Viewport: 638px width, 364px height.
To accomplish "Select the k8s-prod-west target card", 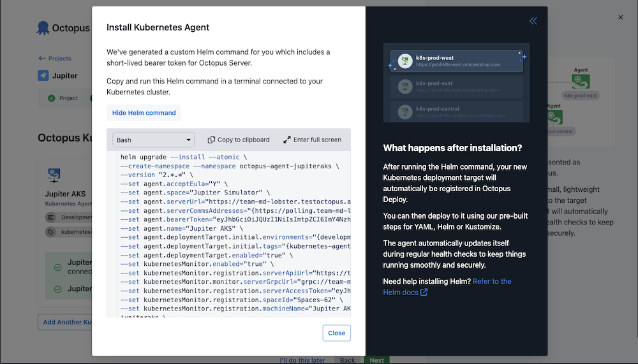I will 457,61.
